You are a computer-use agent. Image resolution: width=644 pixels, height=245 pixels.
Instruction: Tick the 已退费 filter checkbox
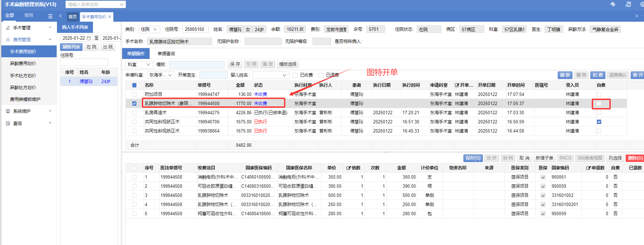321,75
